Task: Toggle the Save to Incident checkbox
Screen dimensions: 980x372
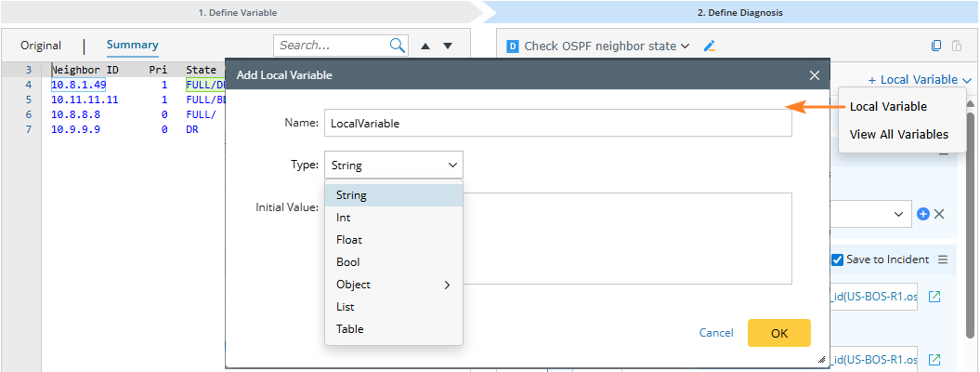Action: pos(837,259)
